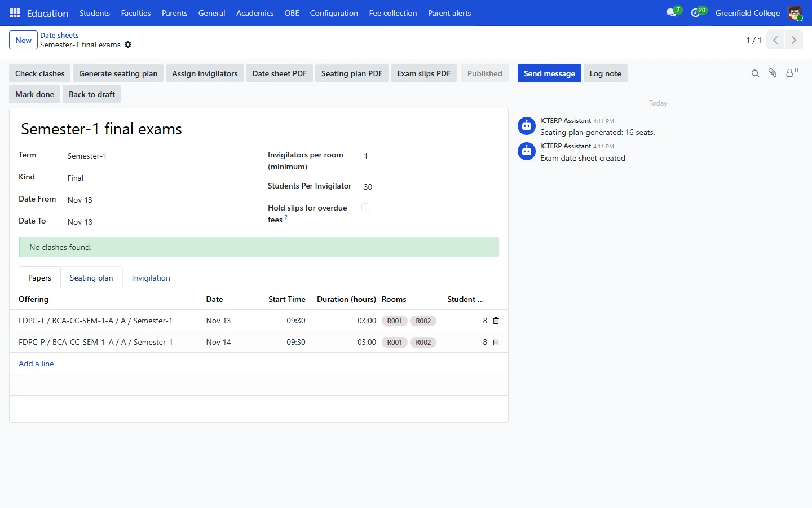The width and height of the screenshot is (812, 508).
Task: Search chatter messages with magnifier icon
Action: click(x=756, y=73)
